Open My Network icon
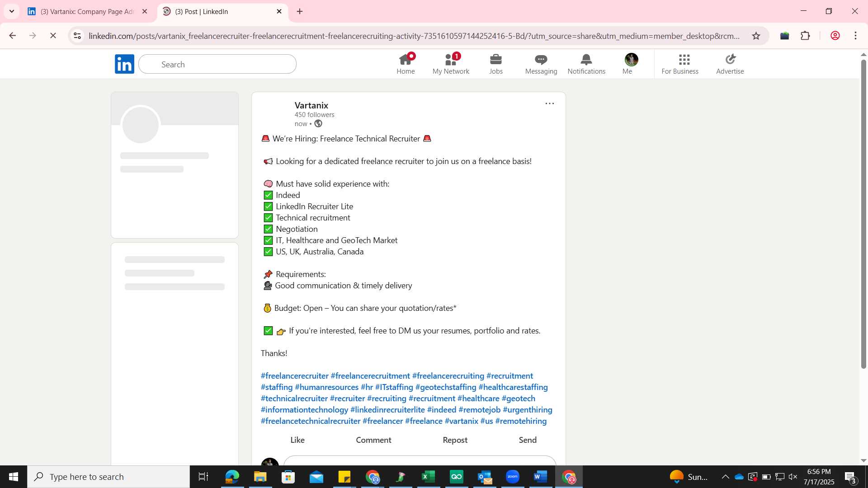The height and width of the screenshot is (488, 868). (x=451, y=60)
